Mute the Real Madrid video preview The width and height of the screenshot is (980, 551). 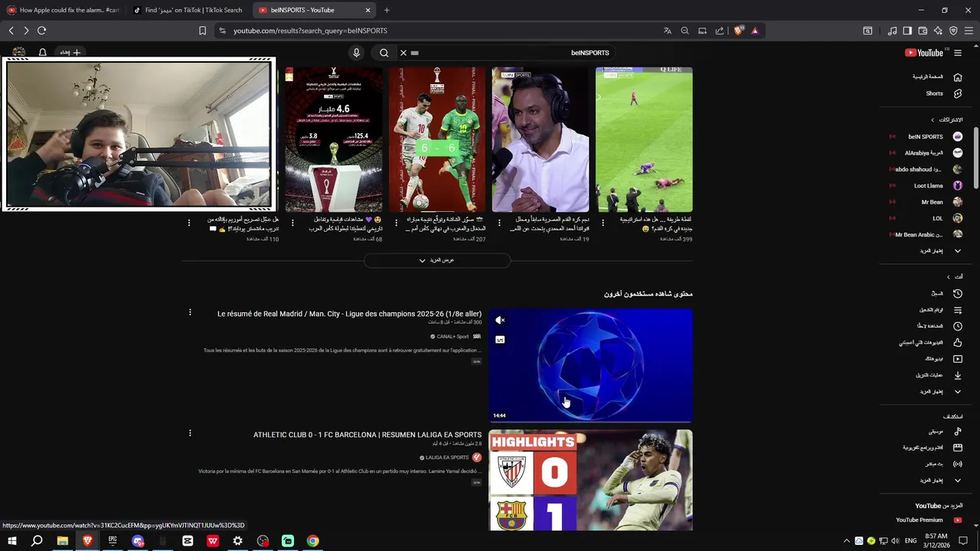point(500,321)
